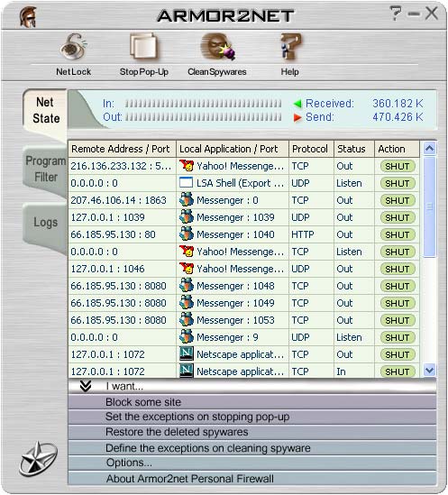Click the In traffic meter bar
Image resolution: width=448 pixels, height=495 pixels.
203,103
